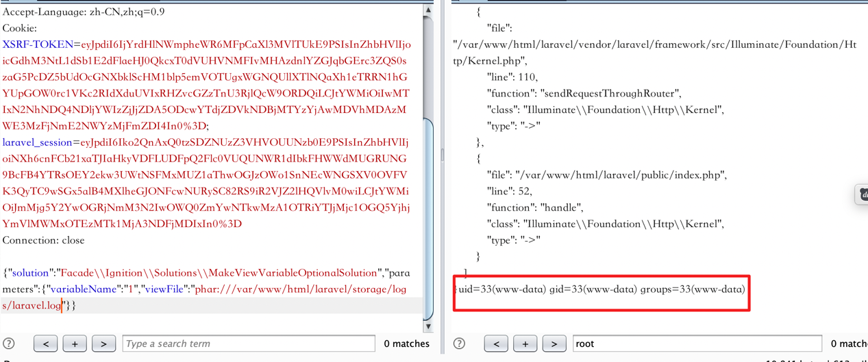Click the laravel_session cookie name
Viewport: 868px width, 362px height.
point(37,142)
